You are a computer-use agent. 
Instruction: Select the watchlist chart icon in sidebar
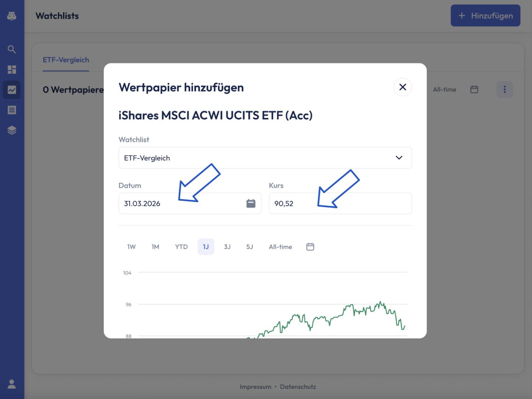12,90
